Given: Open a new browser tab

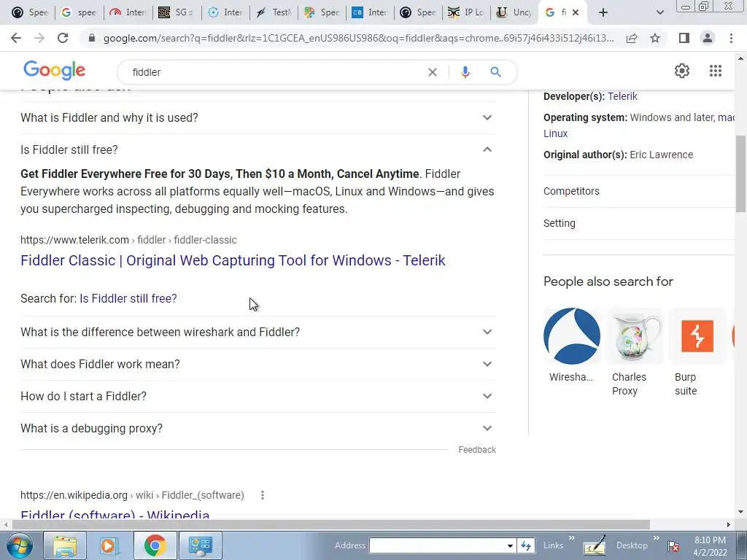Looking at the screenshot, I should tap(603, 12).
